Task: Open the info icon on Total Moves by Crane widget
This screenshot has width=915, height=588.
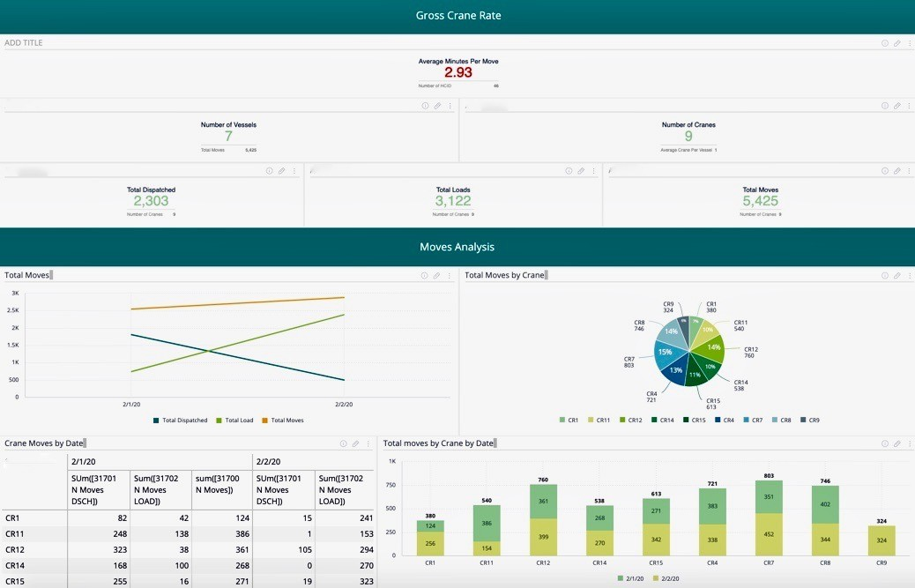Action: (884, 276)
